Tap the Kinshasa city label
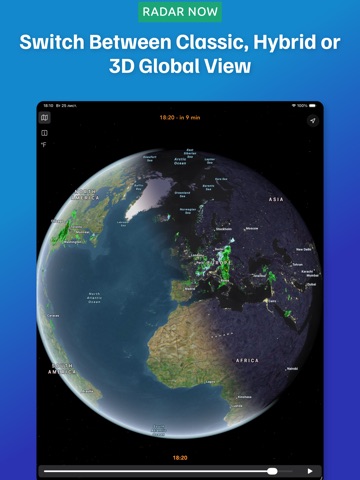 pyautogui.click(x=245, y=397)
